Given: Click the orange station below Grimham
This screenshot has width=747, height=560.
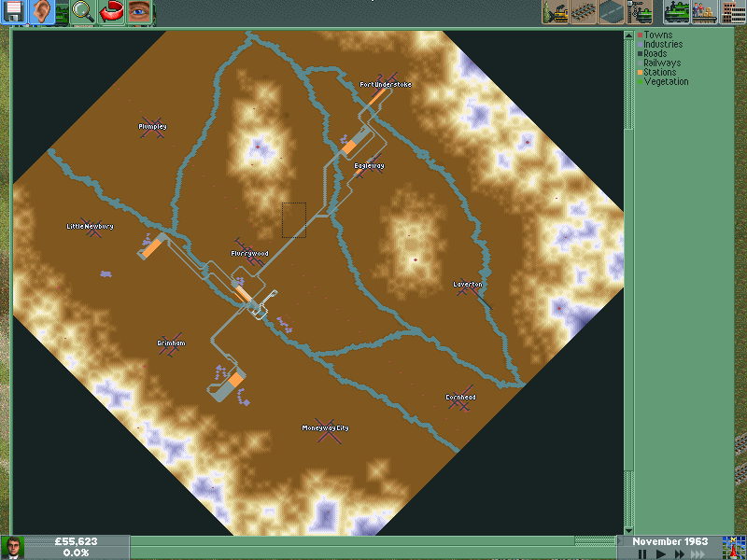Looking at the screenshot, I should (x=236, y=380).
